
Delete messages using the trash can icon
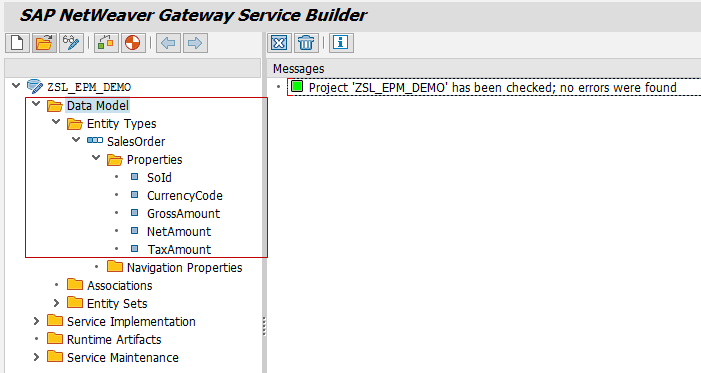pyautogui.click(x=306, y=43)
